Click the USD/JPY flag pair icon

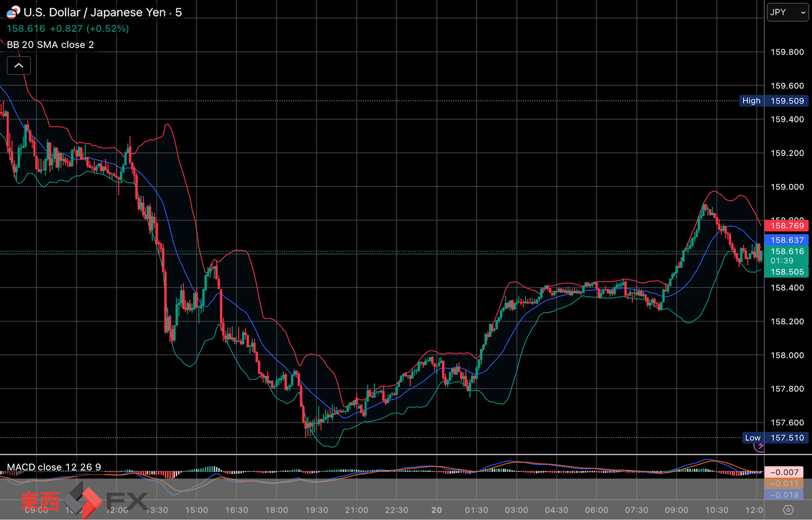[13, 12]
